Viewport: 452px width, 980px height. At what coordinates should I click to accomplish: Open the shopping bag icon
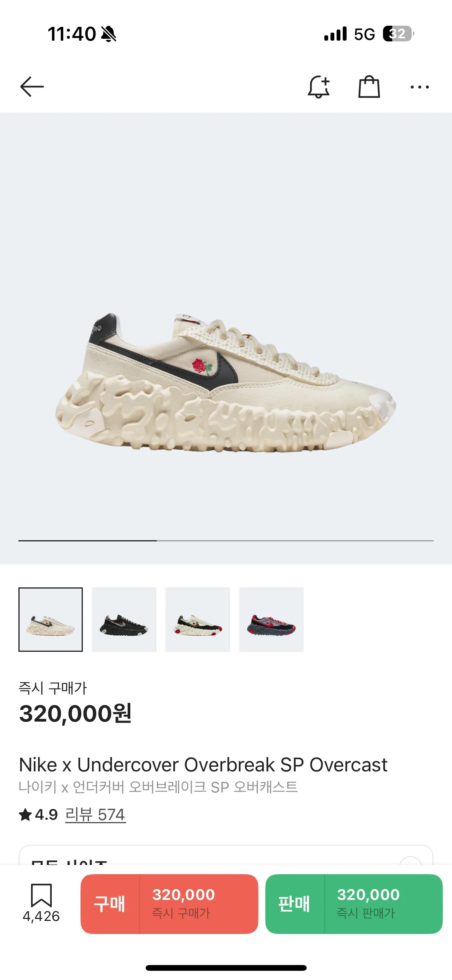(369, 87)
